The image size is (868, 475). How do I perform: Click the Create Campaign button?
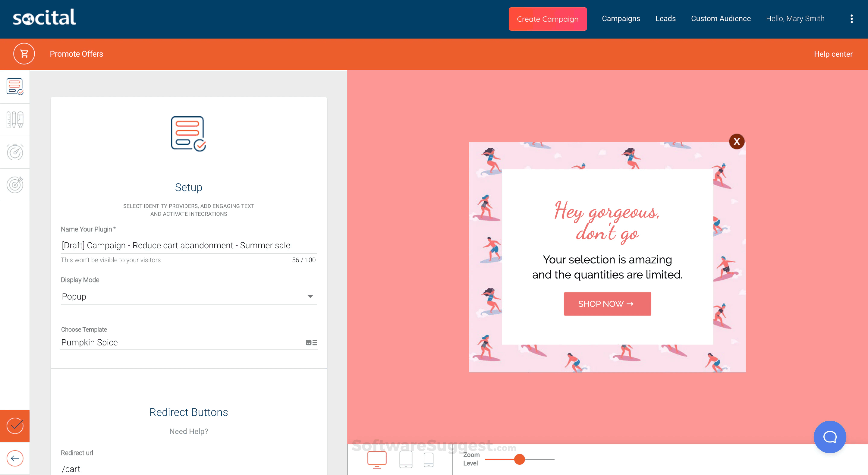pos(548,19)
